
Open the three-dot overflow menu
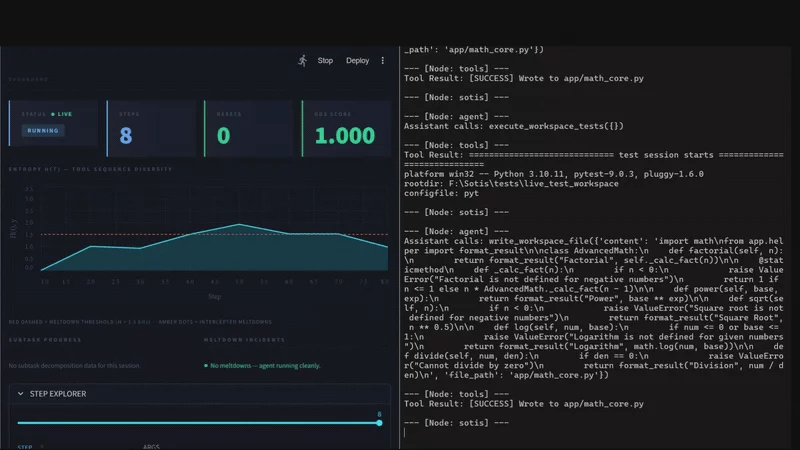pyautogui.click(x=383, y=61)
